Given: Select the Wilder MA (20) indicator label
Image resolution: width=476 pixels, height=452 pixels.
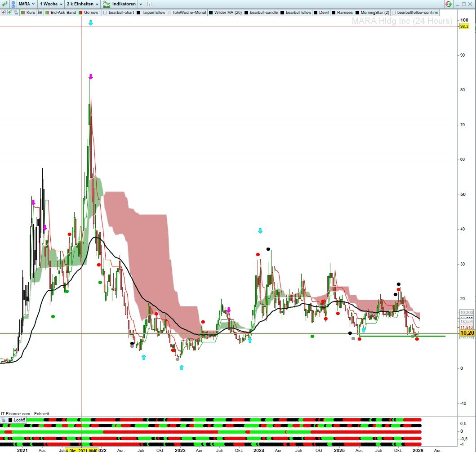Looking at the screenshot, I should (x=228, y=13).
